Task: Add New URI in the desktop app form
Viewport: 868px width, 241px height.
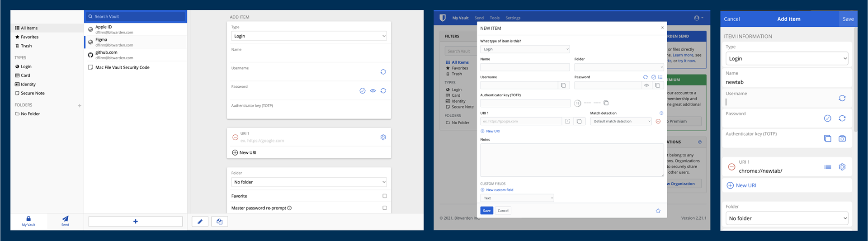Action: click(x=244, y=153)
